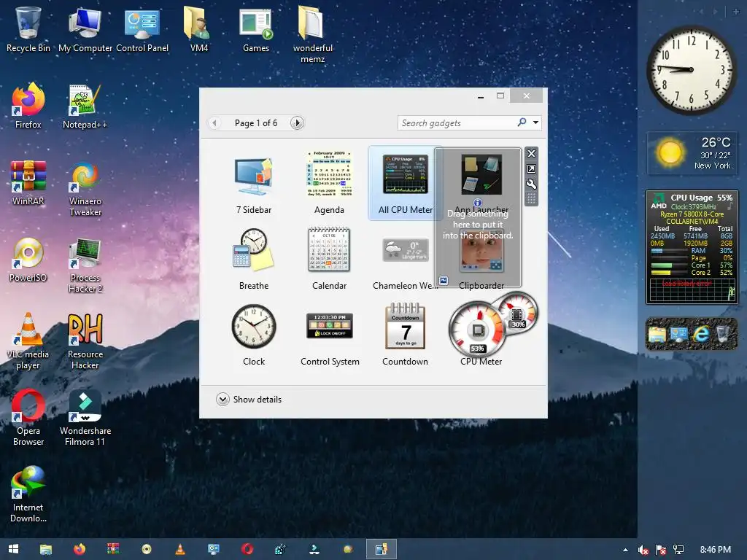747x560 pixels.
Task: Select the CPU Meter gadget
Action: 481,335
